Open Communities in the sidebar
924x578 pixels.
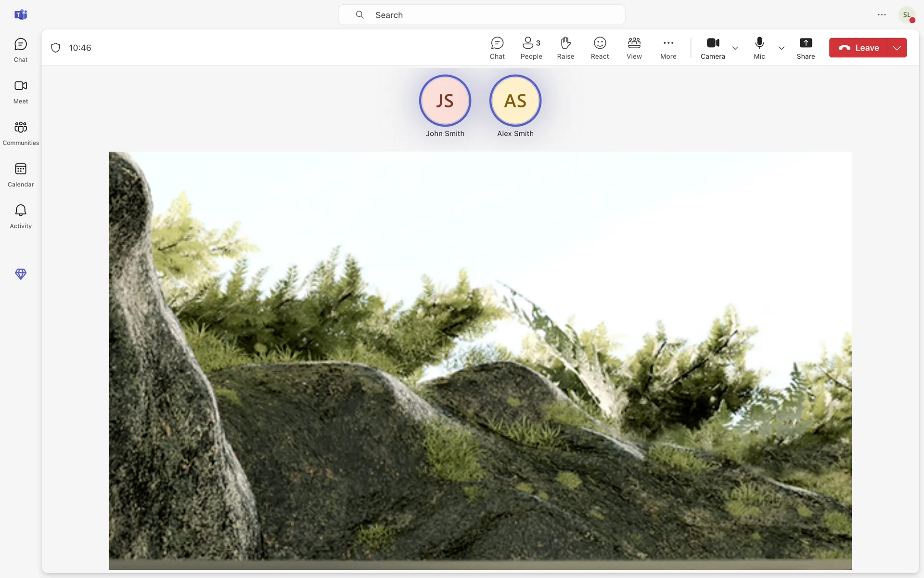[21, 133]
